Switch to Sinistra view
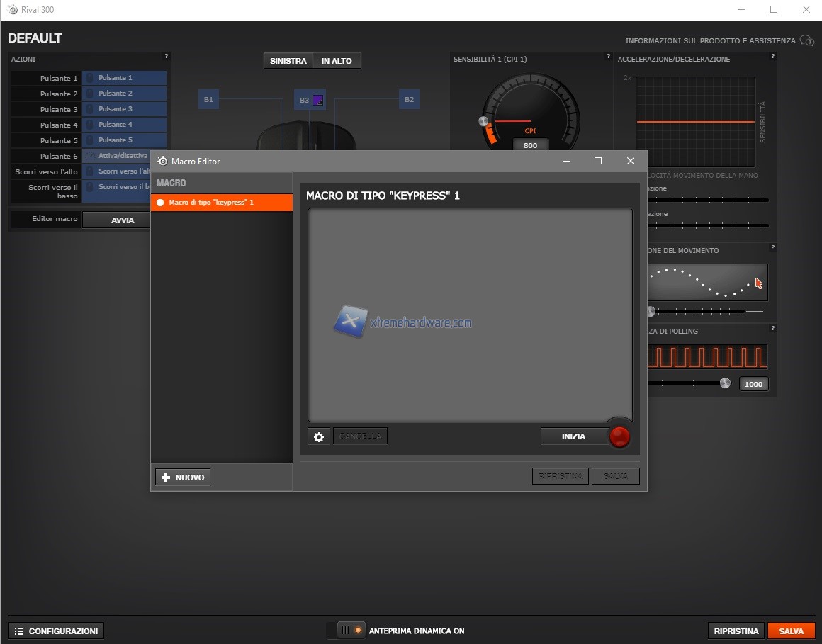 pyautogui.click(x=288, y=61)
